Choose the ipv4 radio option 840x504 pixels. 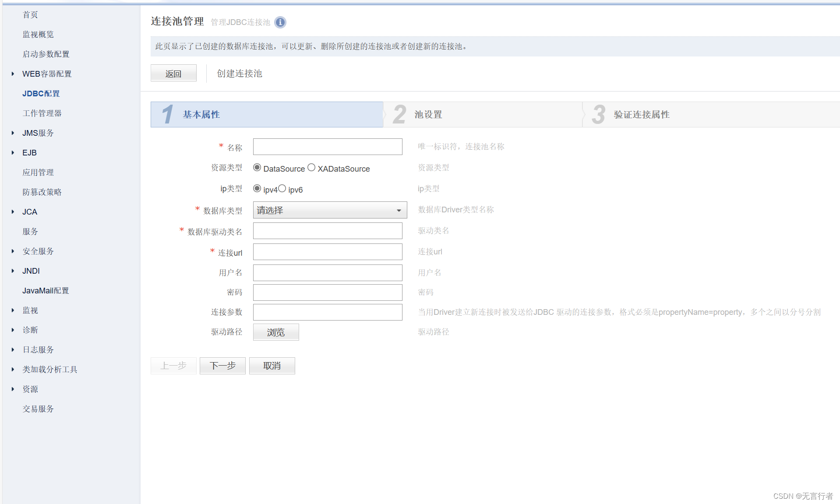[x=257, y=189]
